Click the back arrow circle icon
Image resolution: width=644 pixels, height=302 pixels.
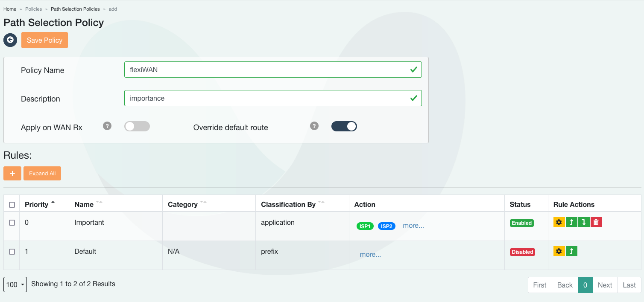pos(10,40)
